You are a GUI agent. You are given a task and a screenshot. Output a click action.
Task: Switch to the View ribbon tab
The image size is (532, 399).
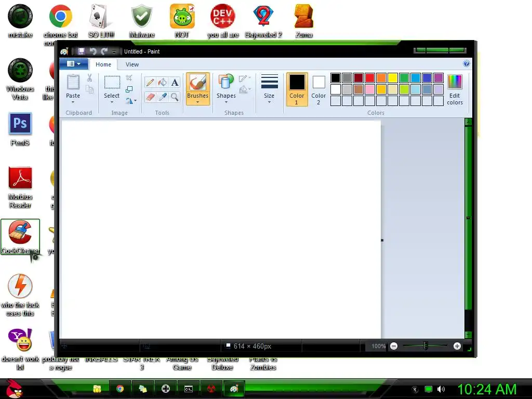click(x=132, y=64)
